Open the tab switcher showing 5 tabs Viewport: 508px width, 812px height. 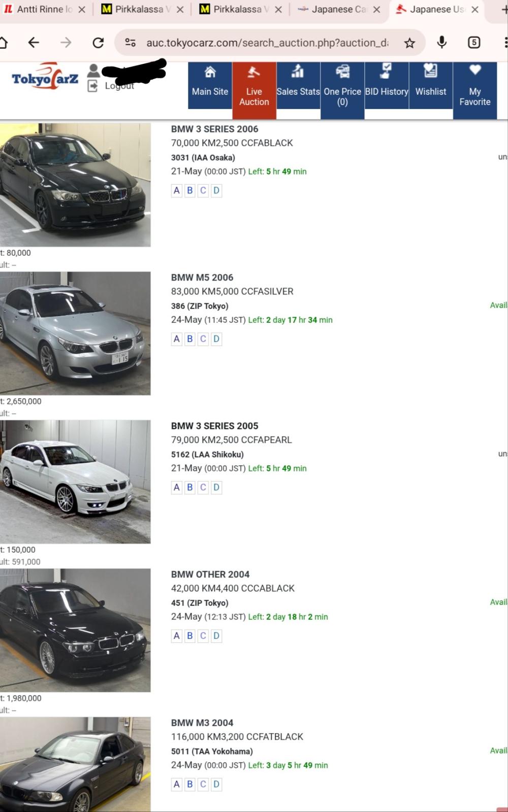tap(474, 43)
